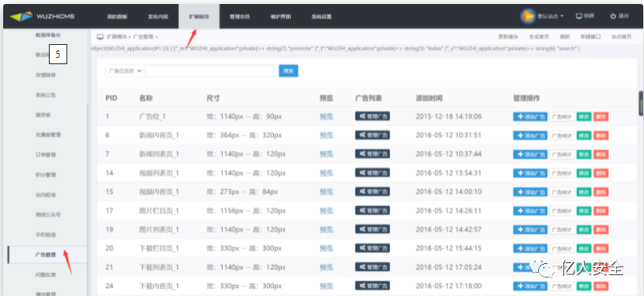Click 刷新 in the top toolbar
This screenshot has height=296, width=644.
point(565,37)
